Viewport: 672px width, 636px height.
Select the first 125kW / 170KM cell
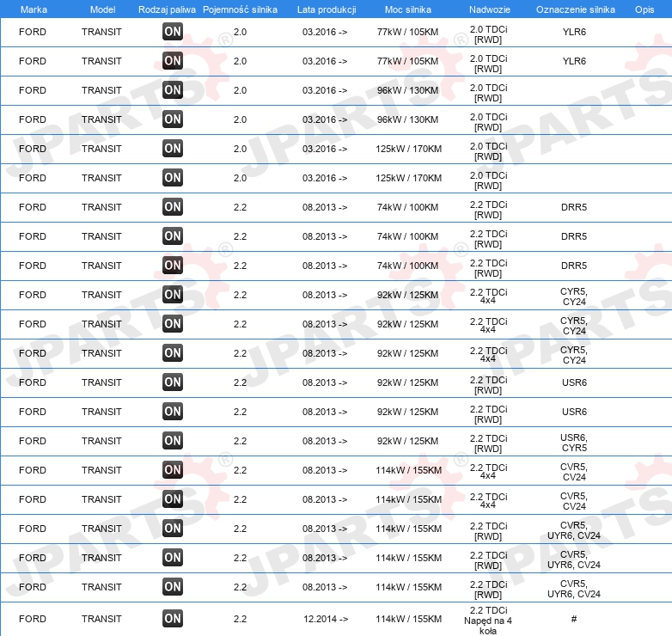408,149
